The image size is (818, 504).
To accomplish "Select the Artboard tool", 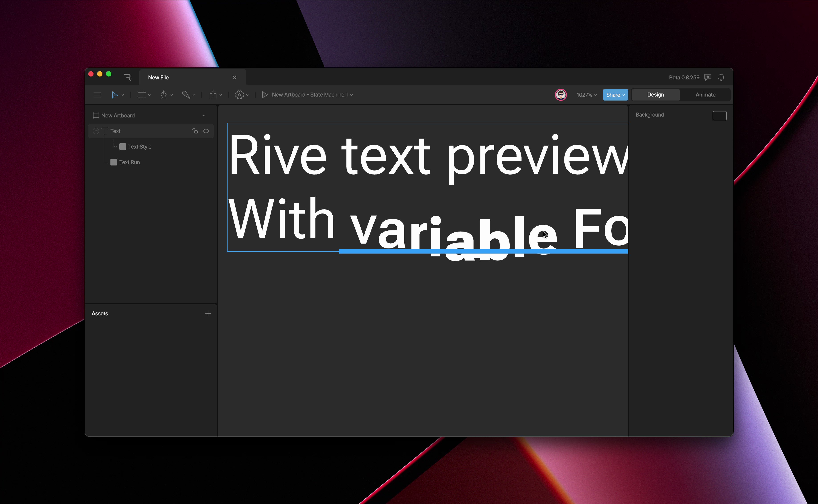I will tap(141, 95).
